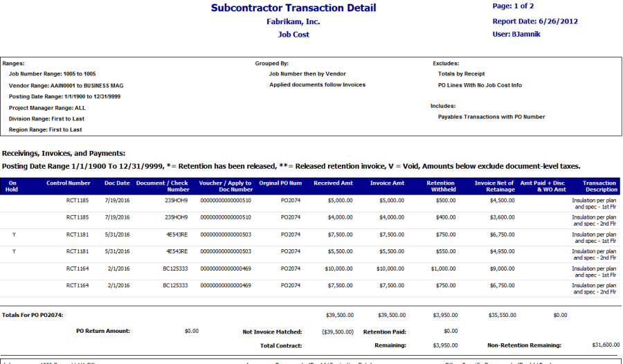This screenshot has height=364, width=623.
Task: Click the Fabrikam, Inc. company name
Action: point(294,21)
